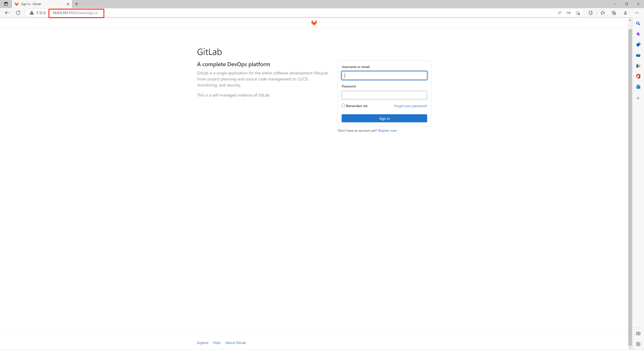Click the translate page icon

click(x=569, y=13)
